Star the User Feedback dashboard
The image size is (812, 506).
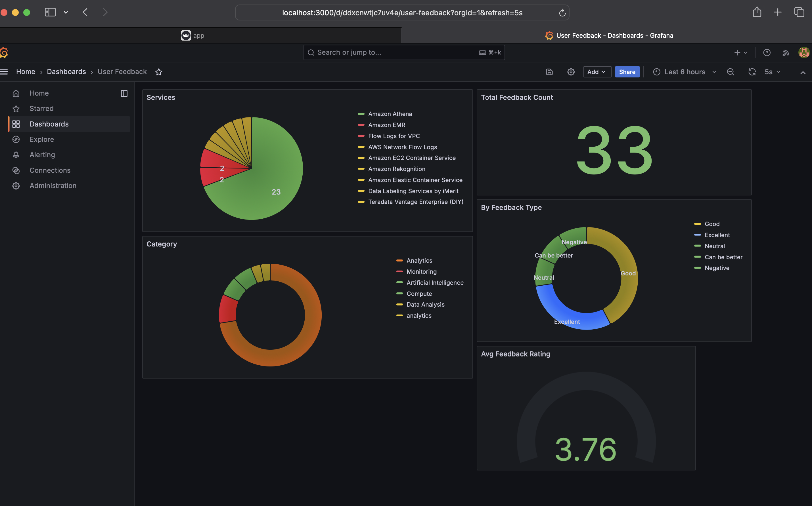click(x=159, y=72)
